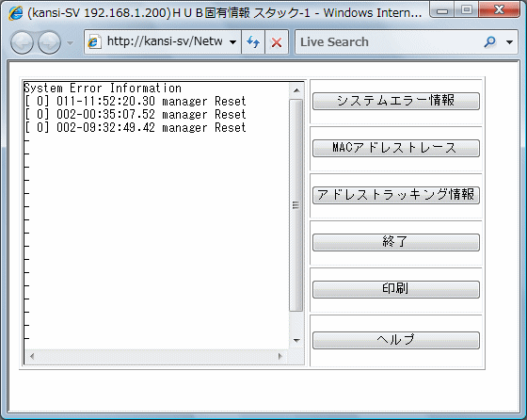Screen dimensions: 527x420
Task: Click the システムエラー情報 button
Action: (x=396, y=101)
